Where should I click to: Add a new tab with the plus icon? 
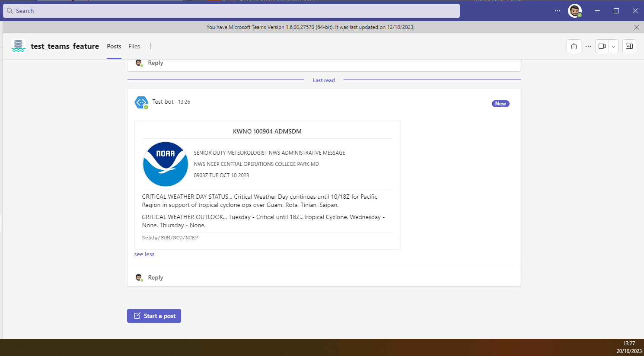150,46
